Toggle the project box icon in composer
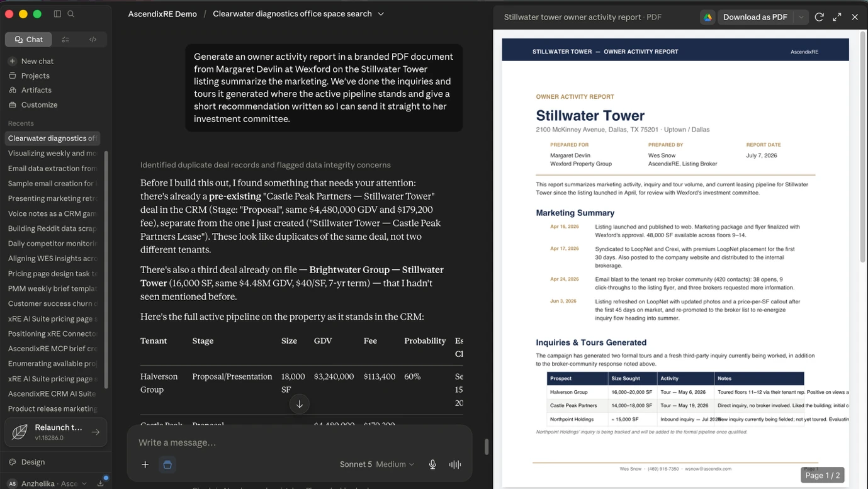The width and height of the screenshot is (868, 489). [x=167, y=464]
